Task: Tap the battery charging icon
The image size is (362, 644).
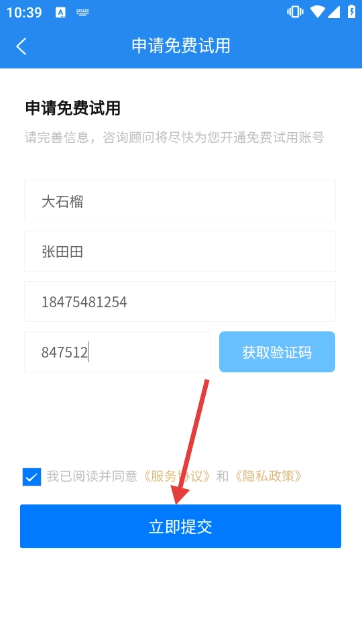Action: [x=351, y=12]
